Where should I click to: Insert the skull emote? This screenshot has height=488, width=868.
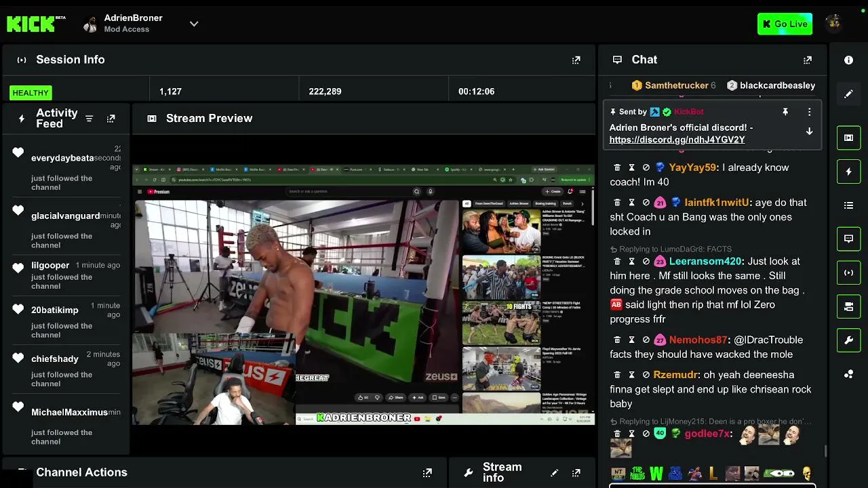807,473
